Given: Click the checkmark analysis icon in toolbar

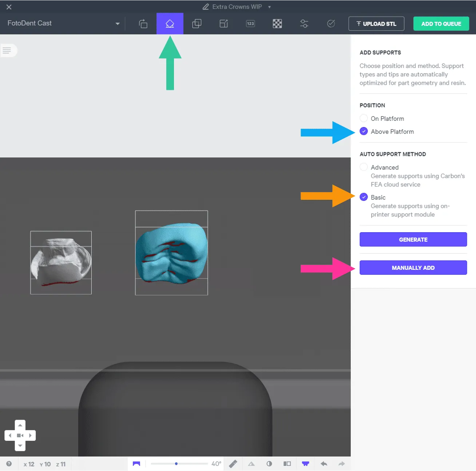Looking at the screenshot, I should coord(331,24).
